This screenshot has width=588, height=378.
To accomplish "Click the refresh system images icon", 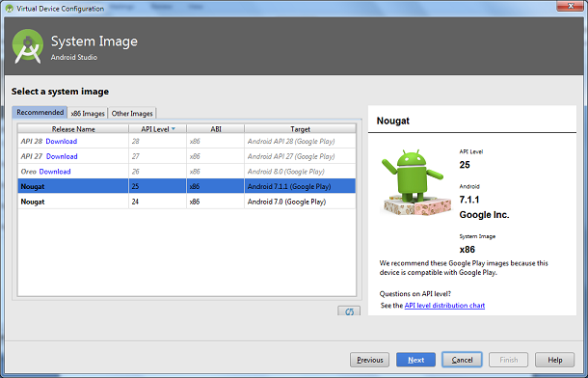I will tap(349, 310).
